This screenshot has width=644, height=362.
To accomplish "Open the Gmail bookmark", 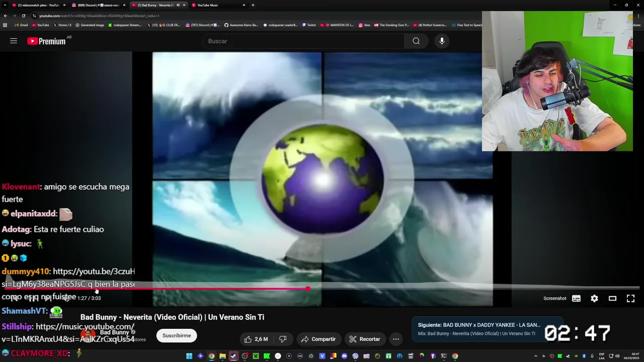I will pyautogui.click(x=21, y=25).
